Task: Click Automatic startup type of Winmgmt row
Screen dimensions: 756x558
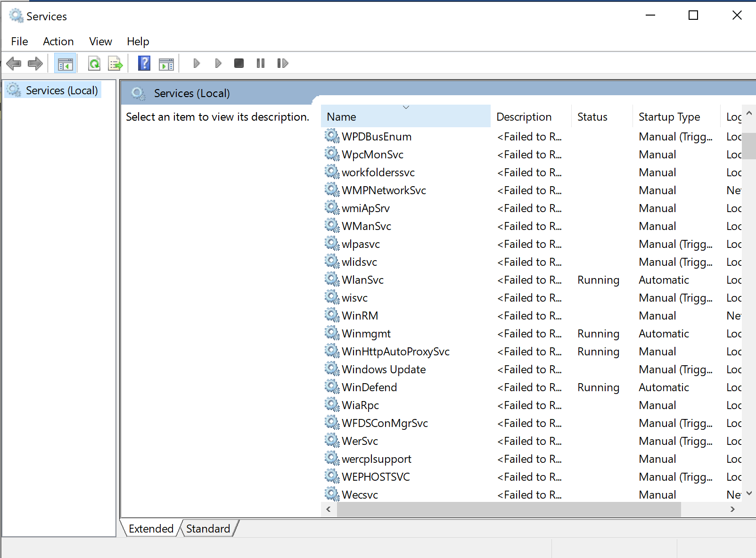Action: point(664,334)
